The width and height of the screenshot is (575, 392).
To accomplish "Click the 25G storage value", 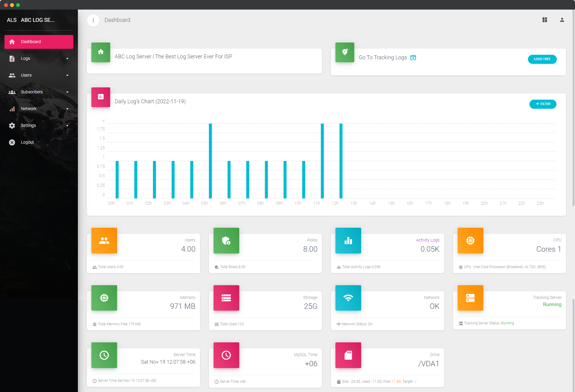I will (311, 306).
